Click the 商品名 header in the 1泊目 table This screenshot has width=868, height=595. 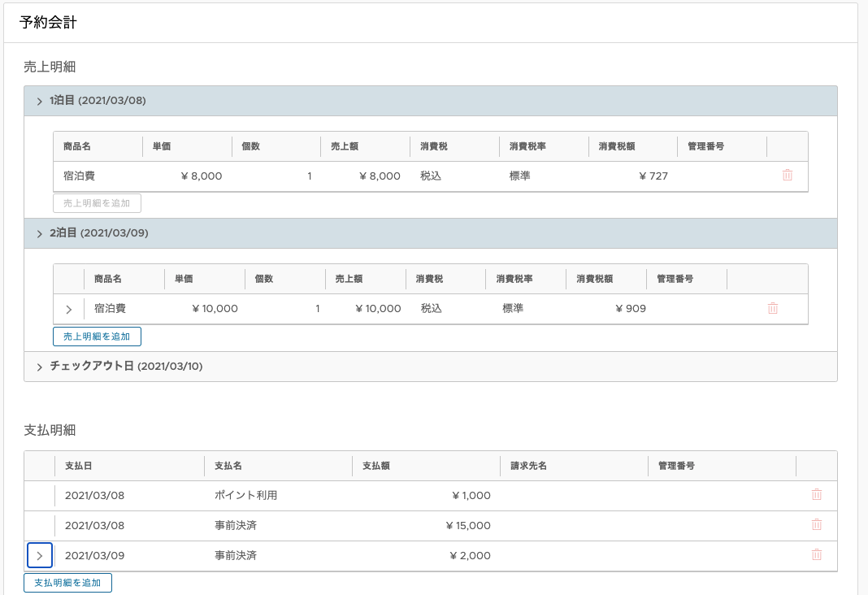tap(77, 146)
